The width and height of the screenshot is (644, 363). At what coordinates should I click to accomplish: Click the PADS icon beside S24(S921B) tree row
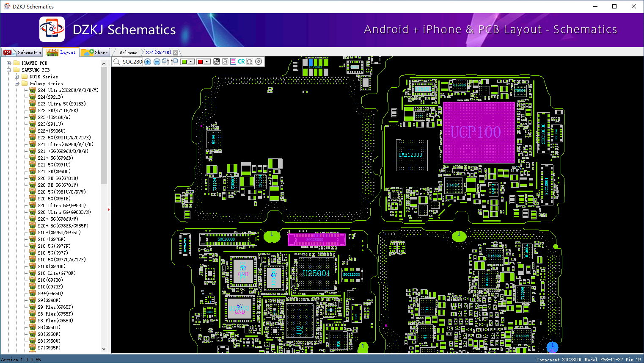[x=33, y=97]
